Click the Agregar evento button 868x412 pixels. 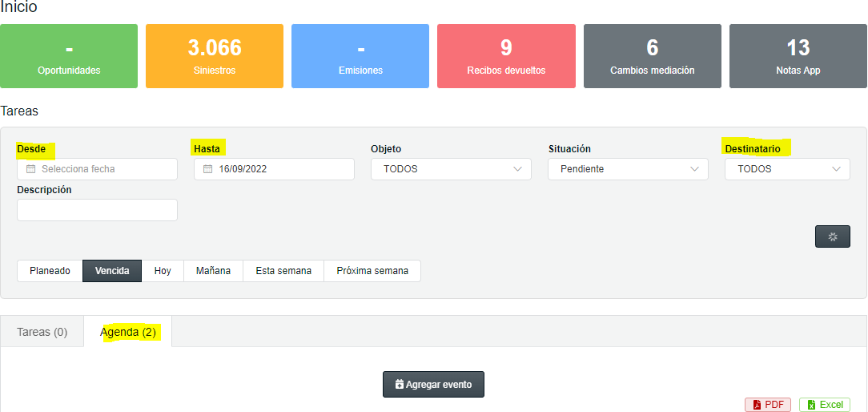coord(433,384)
